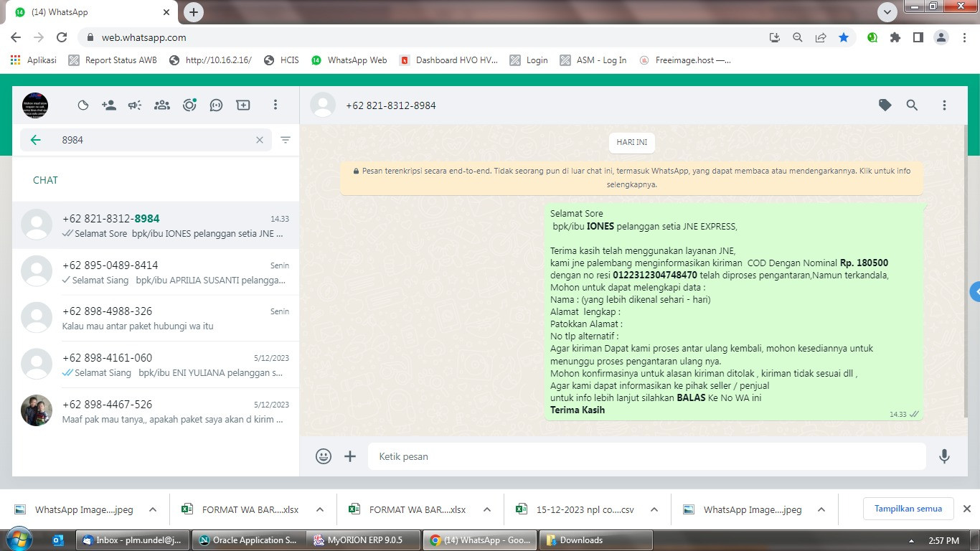980x551 pixels.
Task: Open the megaphone broadcast icon
Action: pyautogui.click(x=135, y=105)
